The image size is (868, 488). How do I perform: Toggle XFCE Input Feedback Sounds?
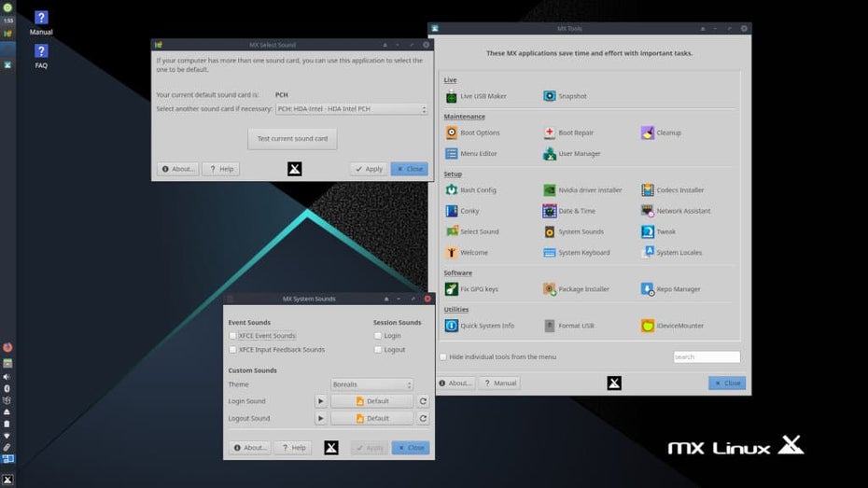(232, 350)
